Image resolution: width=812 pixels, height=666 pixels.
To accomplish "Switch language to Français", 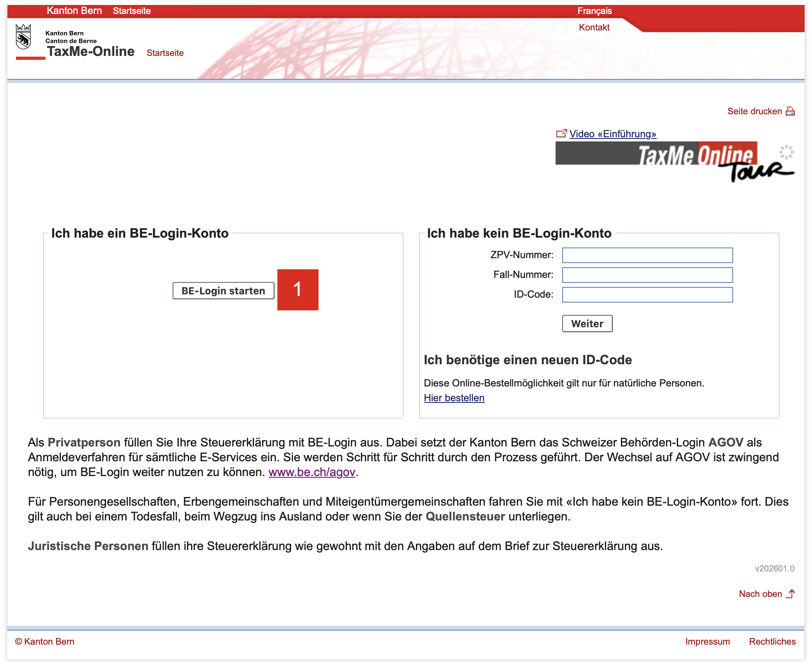I will (594, 11).
